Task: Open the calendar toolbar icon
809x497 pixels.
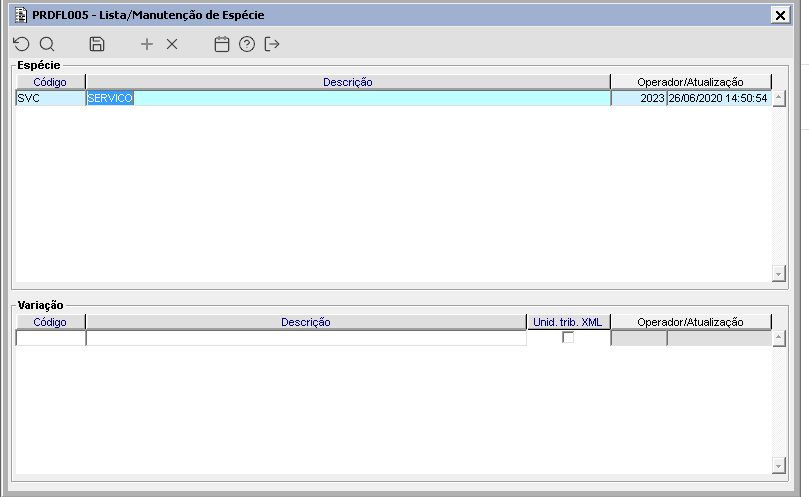Action: [x=222, y=44]
